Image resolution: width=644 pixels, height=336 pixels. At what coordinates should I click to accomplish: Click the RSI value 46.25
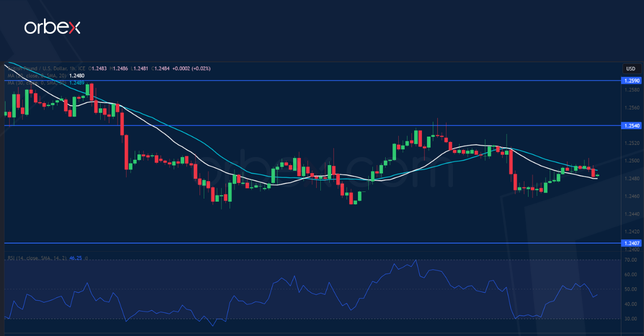coord(76,258)
